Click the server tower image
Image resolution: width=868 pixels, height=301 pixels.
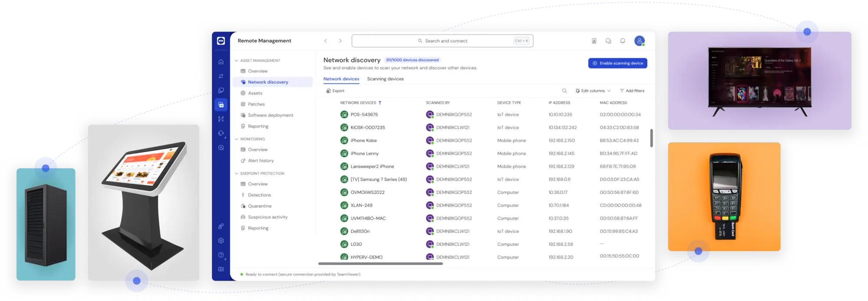pyautogui.click(x=46, y=224)
